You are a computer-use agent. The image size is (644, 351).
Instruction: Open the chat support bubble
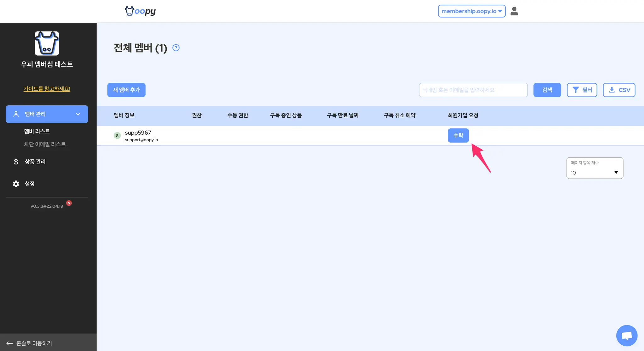pos(626,335)
